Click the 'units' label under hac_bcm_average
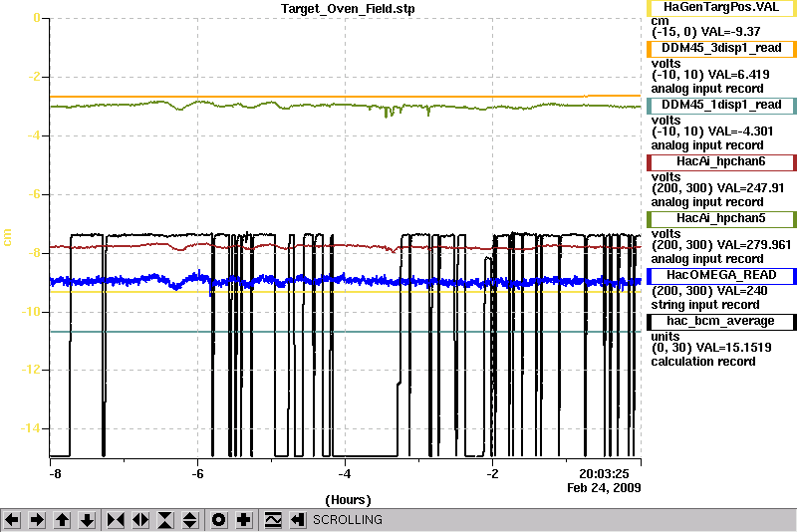Screen dimensions: 797x532 (665, 337)
